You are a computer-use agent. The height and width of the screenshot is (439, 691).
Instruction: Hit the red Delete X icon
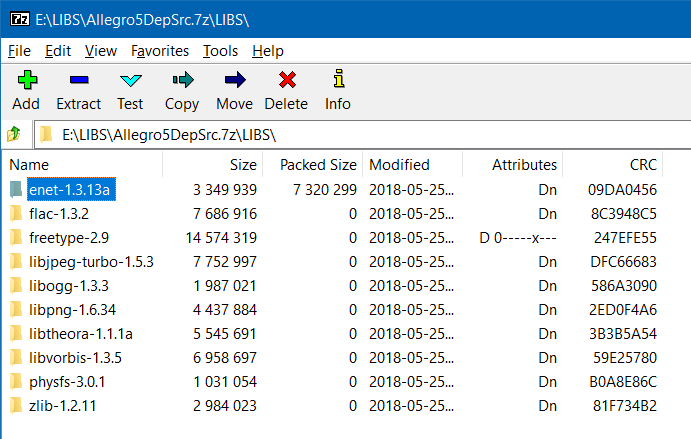(286, 80)
